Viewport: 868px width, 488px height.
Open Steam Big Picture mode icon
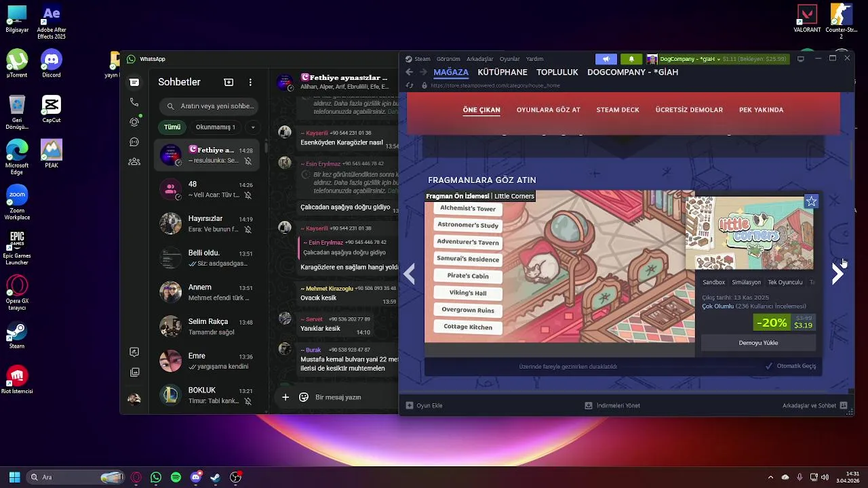pyautogui.click(x=800, y=59)
